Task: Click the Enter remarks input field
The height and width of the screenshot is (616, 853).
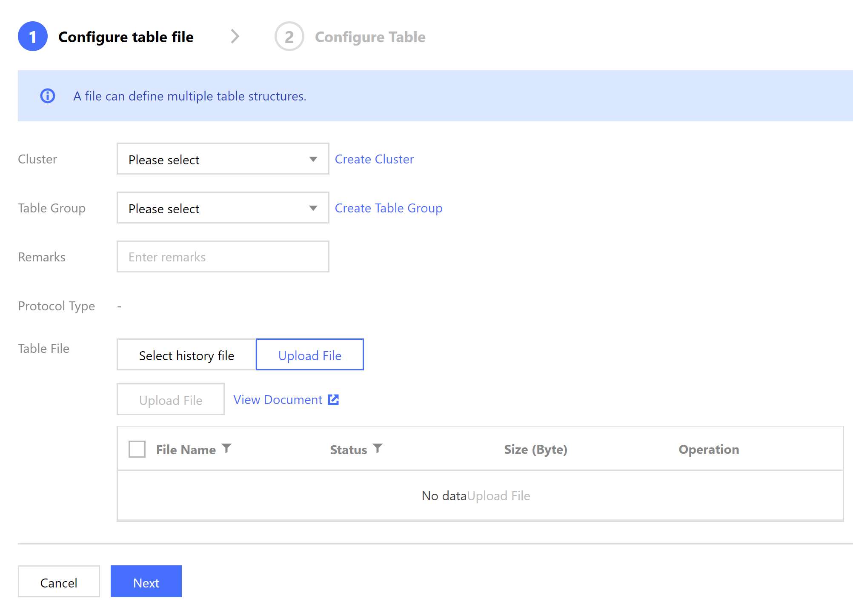Action: (x=223, y=257)
